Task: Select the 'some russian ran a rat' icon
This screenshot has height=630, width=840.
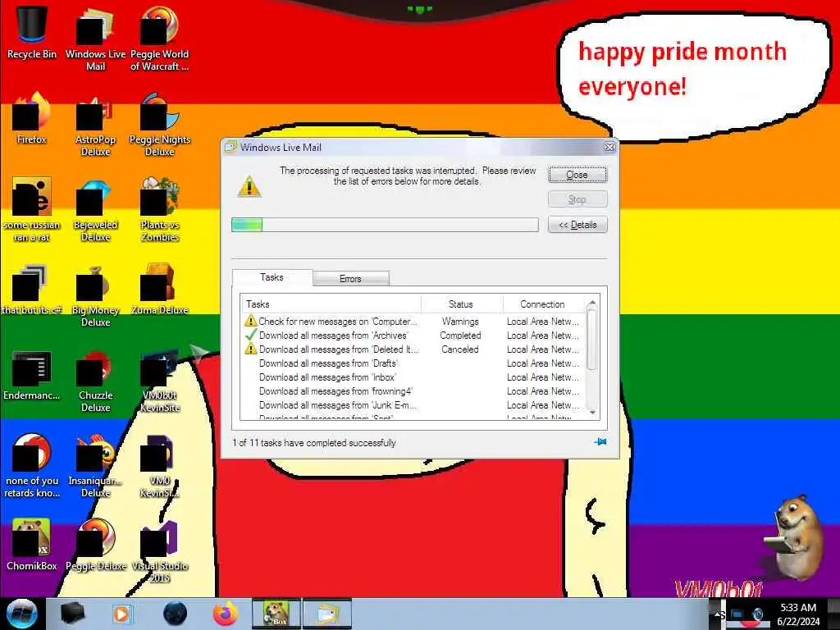Action: coord(32,209)
